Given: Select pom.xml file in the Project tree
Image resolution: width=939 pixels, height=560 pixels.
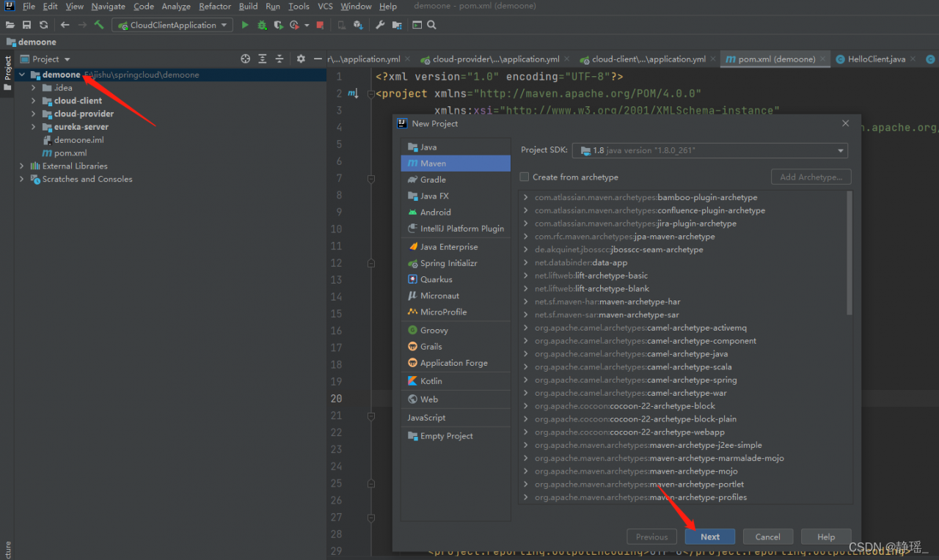Looking at the screenshot, I should [65, 153].
